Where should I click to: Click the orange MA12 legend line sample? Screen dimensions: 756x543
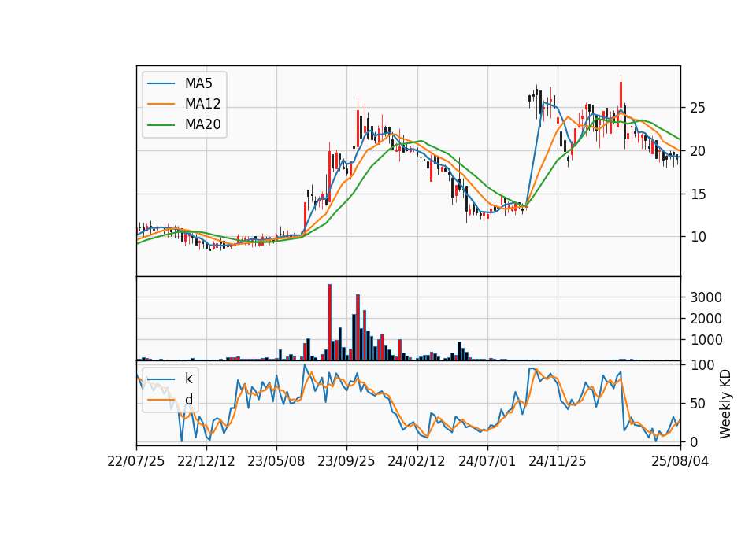coord(161,104)
